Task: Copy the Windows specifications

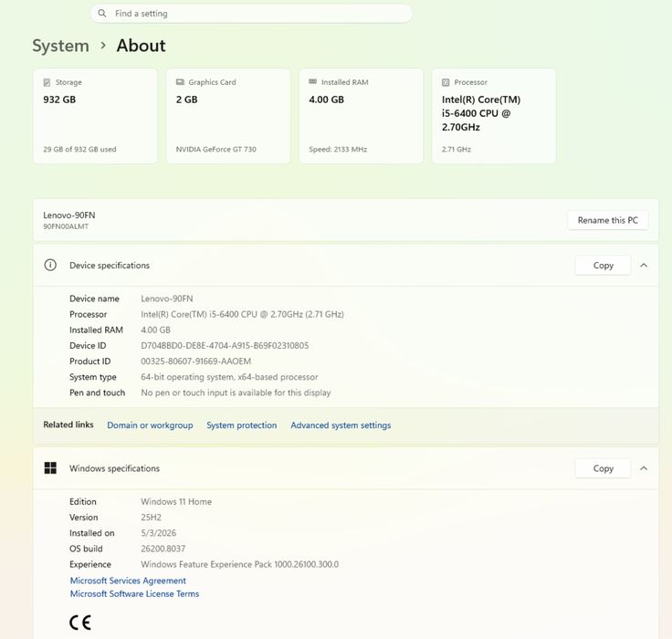Action: click(x=603, y=468)
